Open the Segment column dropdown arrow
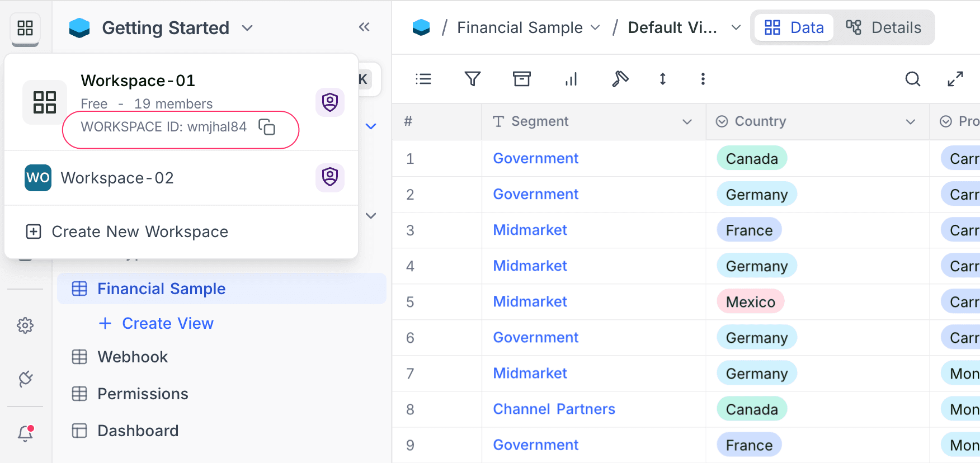The height and width of the screenshot is (463, 980). [x=687, y=122]
